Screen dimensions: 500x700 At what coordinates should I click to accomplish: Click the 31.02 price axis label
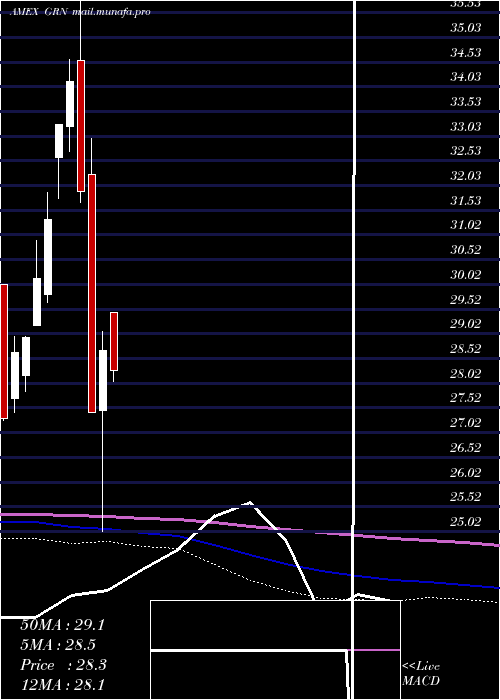tap(466, 225)
